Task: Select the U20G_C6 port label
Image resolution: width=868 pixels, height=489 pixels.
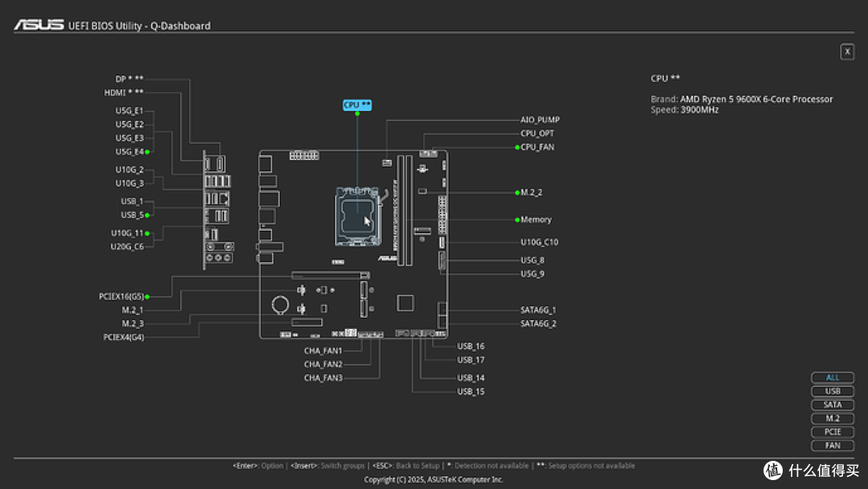Action: pos(127,246)
